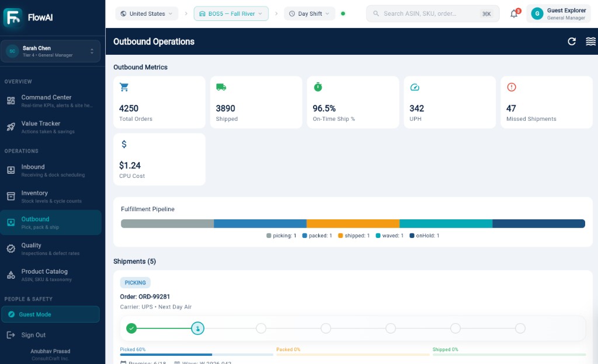Viewport: 598px width, 364px height.
Task: Open Inbound in the sidebar
Action: point(50,170)
